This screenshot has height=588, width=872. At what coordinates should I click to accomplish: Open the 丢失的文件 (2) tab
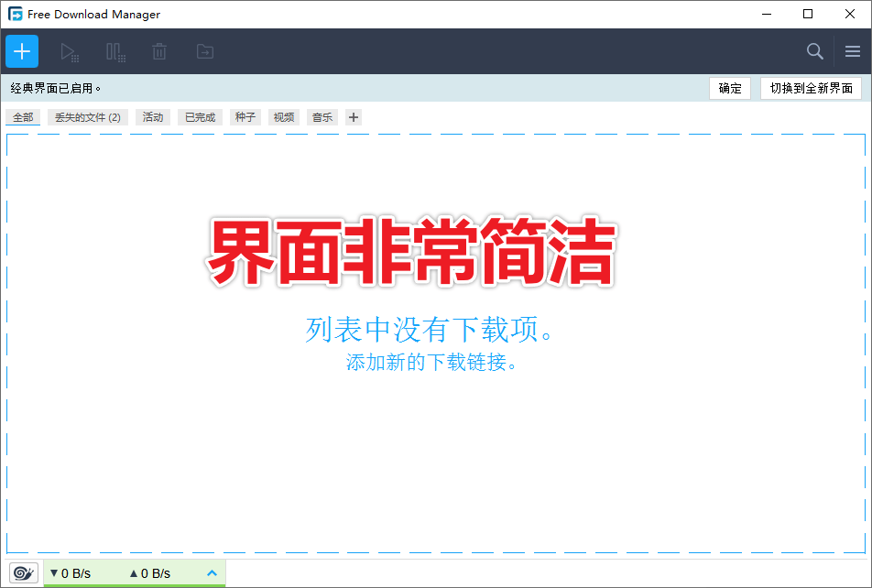tap(88, 117)
